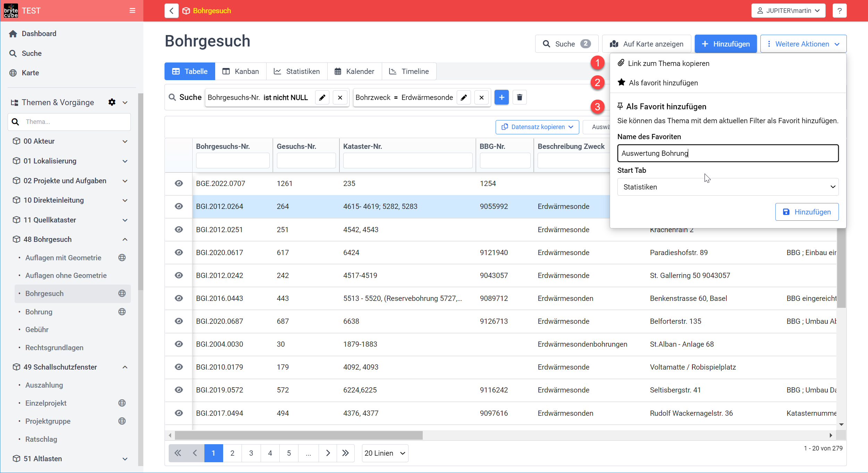Screen dimensions: 868x473
Task: Switch to the Tabelle tab
Action: point(190,71)
